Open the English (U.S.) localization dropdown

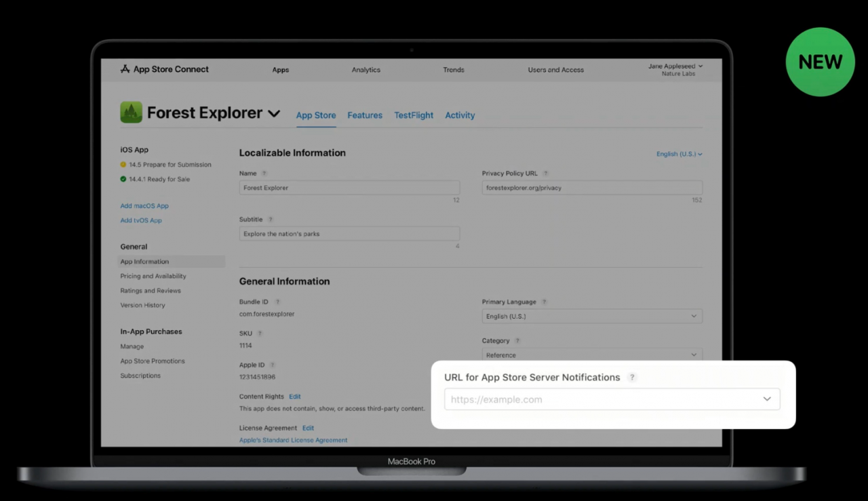(x=679, y=154)
